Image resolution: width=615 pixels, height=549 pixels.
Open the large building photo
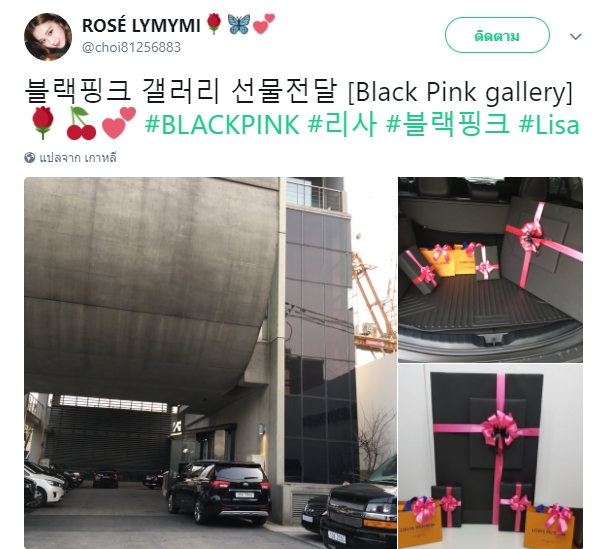click(210, 363)
